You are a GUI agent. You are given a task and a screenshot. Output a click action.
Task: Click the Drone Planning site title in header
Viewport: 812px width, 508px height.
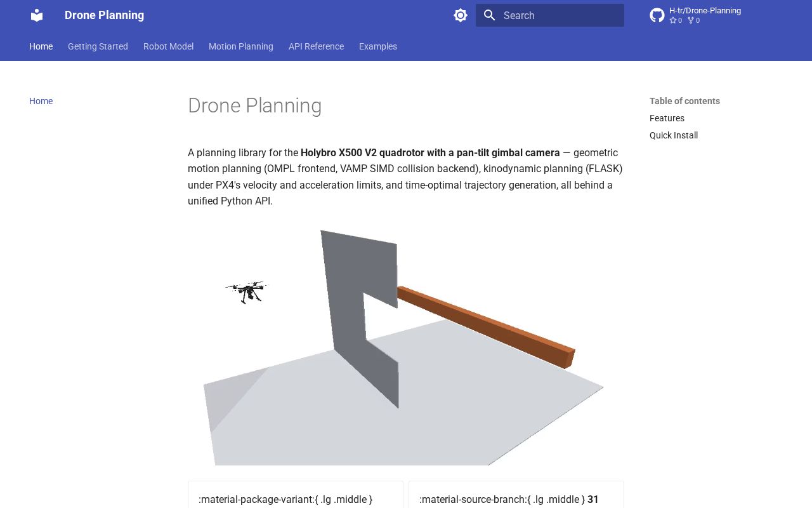104,15
